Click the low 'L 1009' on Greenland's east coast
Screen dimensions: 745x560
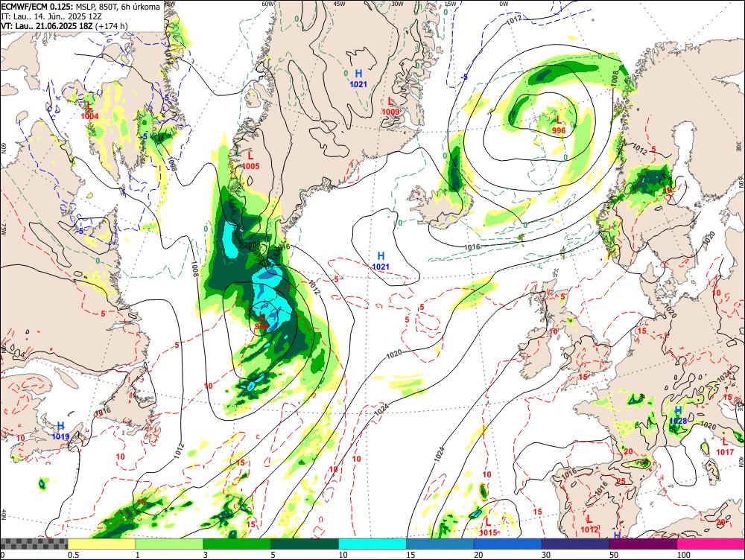(x=390, y=106)
